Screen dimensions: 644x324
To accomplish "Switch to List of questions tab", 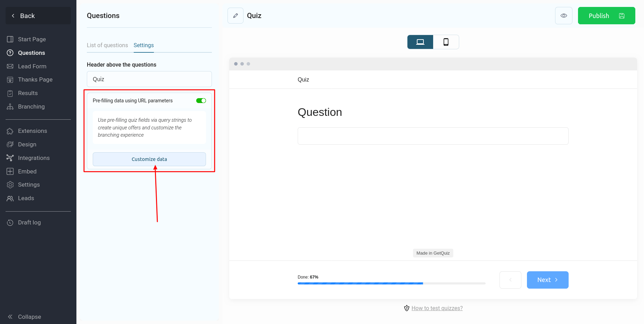I will 107,45.
